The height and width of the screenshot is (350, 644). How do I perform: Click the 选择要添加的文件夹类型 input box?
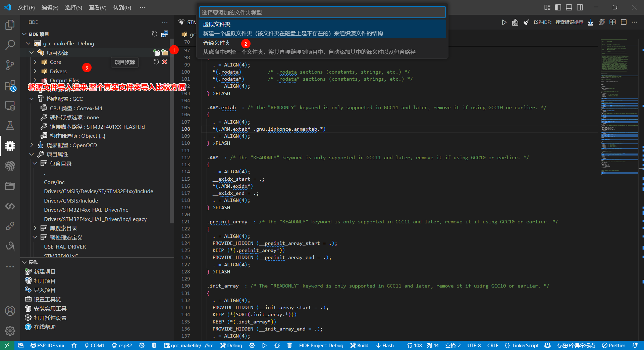(322, 12)
